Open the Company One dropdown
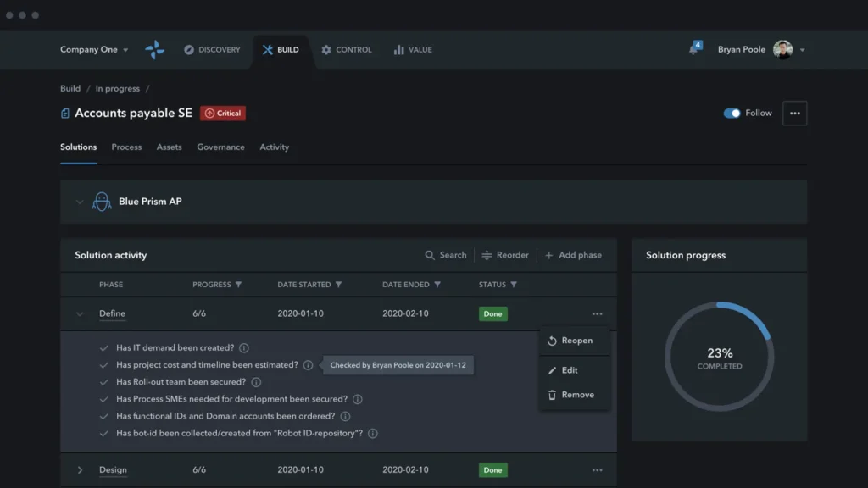Viewport: 868px width, 488px height. [x=93, y=49]
